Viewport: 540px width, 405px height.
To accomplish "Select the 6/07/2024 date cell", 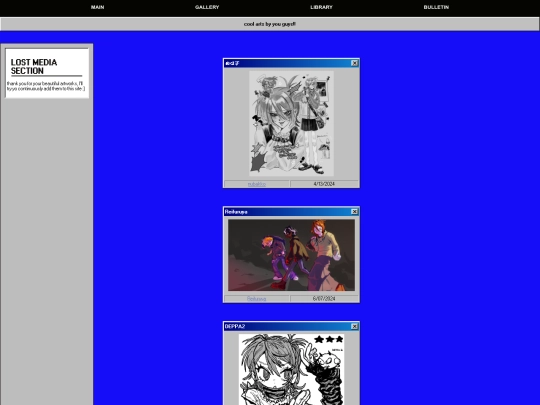I will pos(324,299).
